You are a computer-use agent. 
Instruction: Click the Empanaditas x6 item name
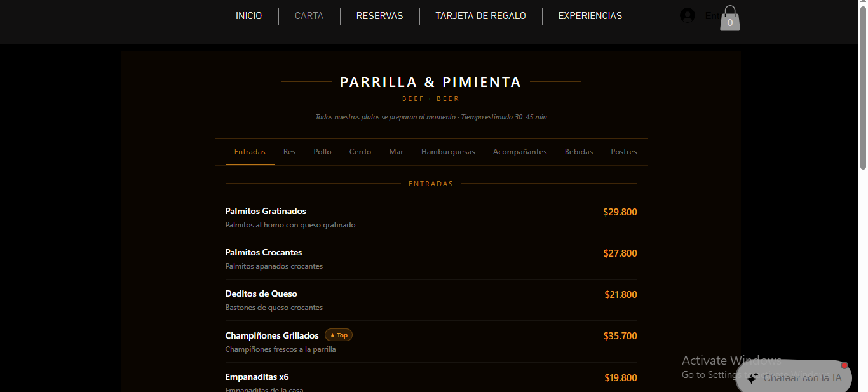(x=257, y=377)
